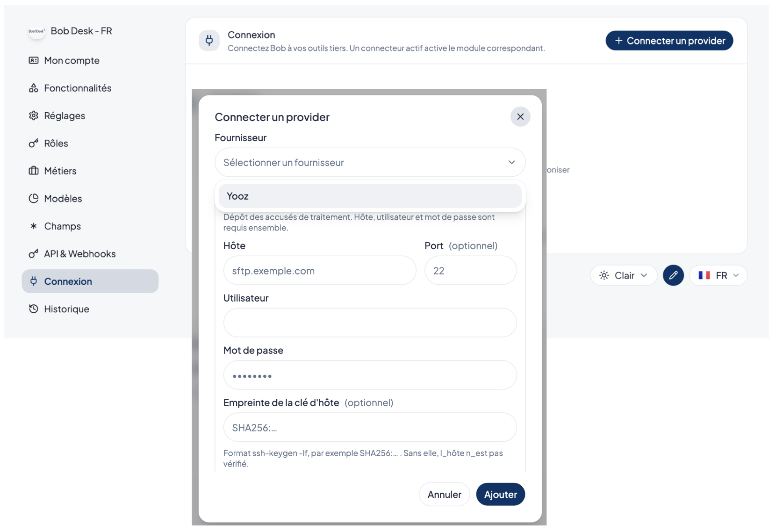This screenshot has width=776, height=532.
Task: Select Modèles in the sidebar
Action: tap(90, 198)
